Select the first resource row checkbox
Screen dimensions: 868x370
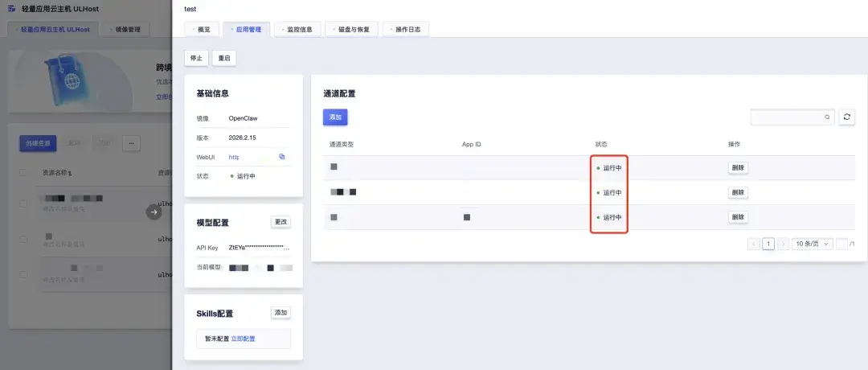[23, 203]
